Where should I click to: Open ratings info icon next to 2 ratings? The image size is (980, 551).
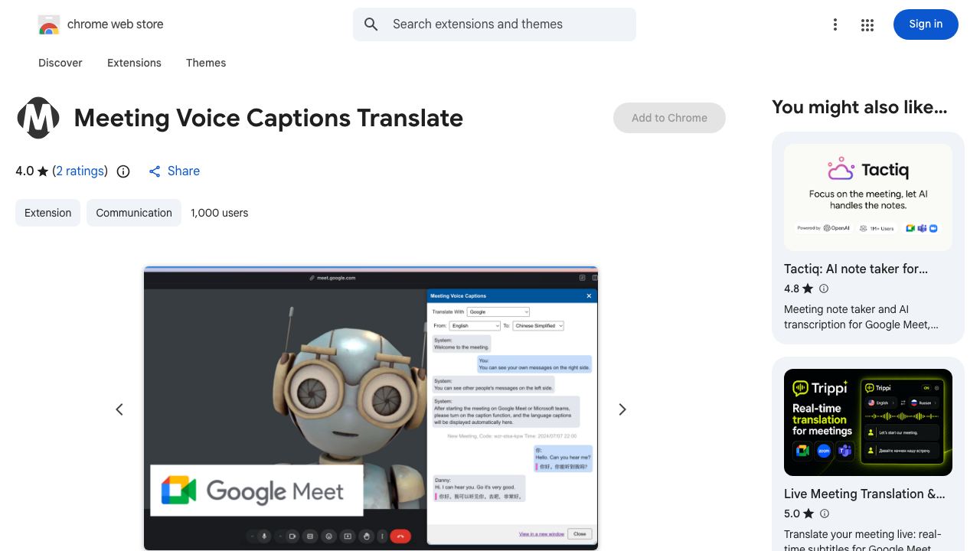(123, 171)
